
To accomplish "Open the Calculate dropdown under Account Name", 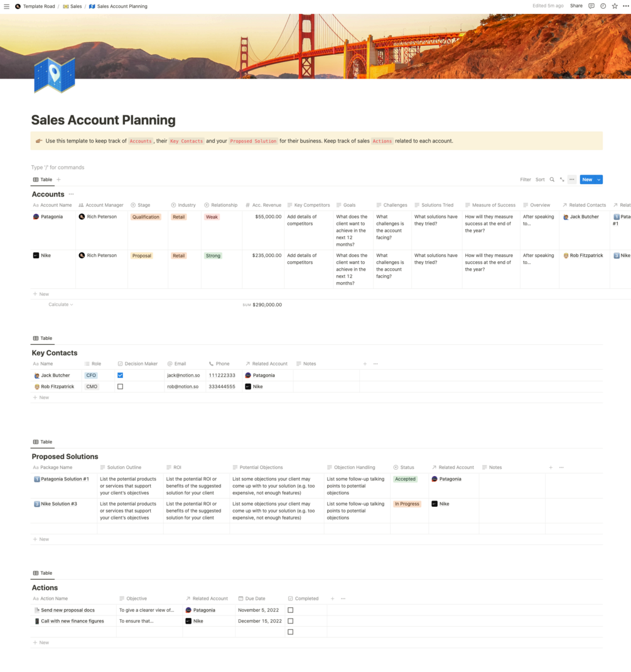I will (60, 305).
